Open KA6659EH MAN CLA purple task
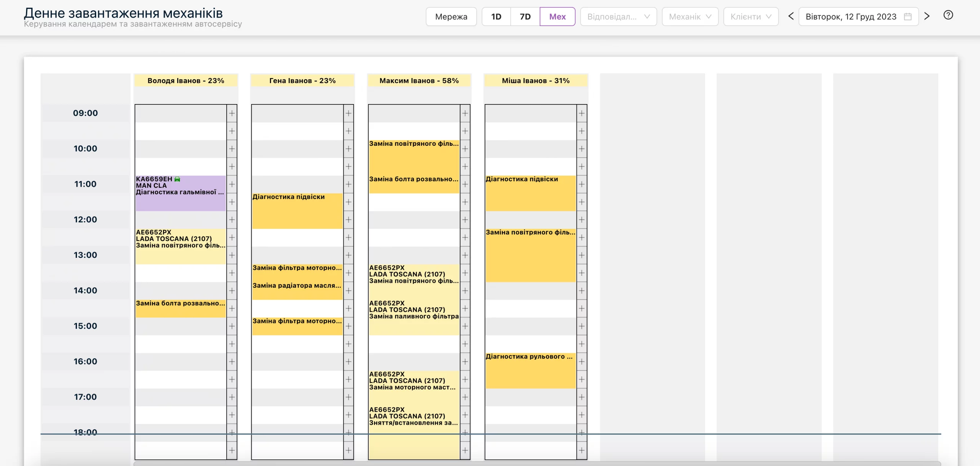This screenshot has width=980, height=466. 181,193
